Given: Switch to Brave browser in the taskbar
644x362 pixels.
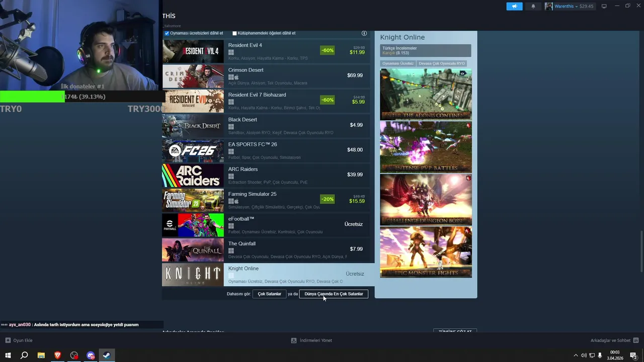Looking at the screenshot, I should click(58, 355).
